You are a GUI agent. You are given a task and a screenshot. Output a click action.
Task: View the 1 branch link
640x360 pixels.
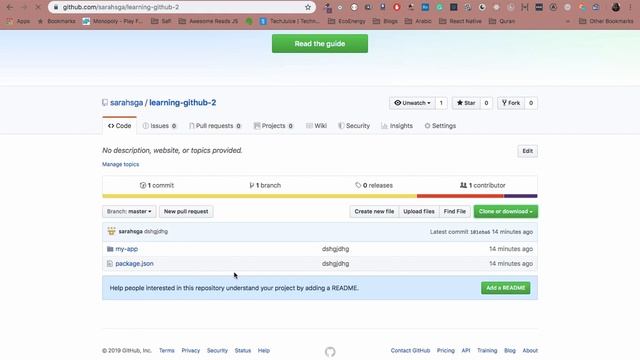265,185
